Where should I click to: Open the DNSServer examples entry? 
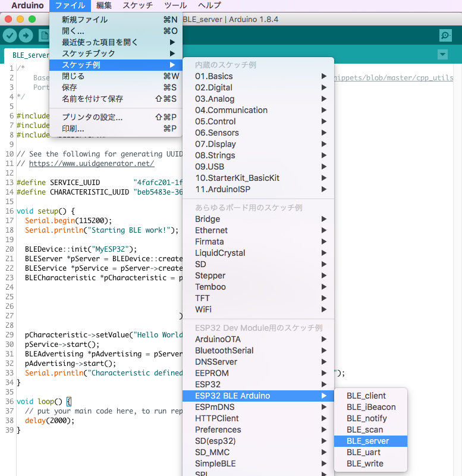(259, 362)
